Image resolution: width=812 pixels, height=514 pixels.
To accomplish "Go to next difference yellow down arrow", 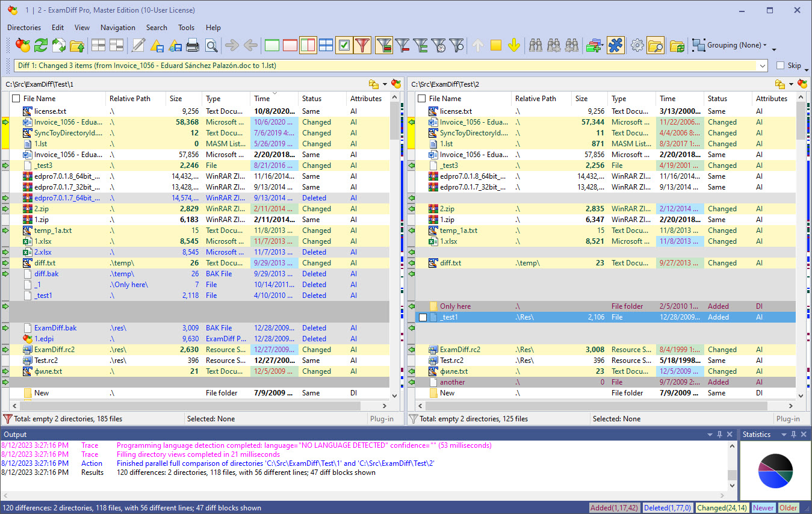I will point(514,45).
